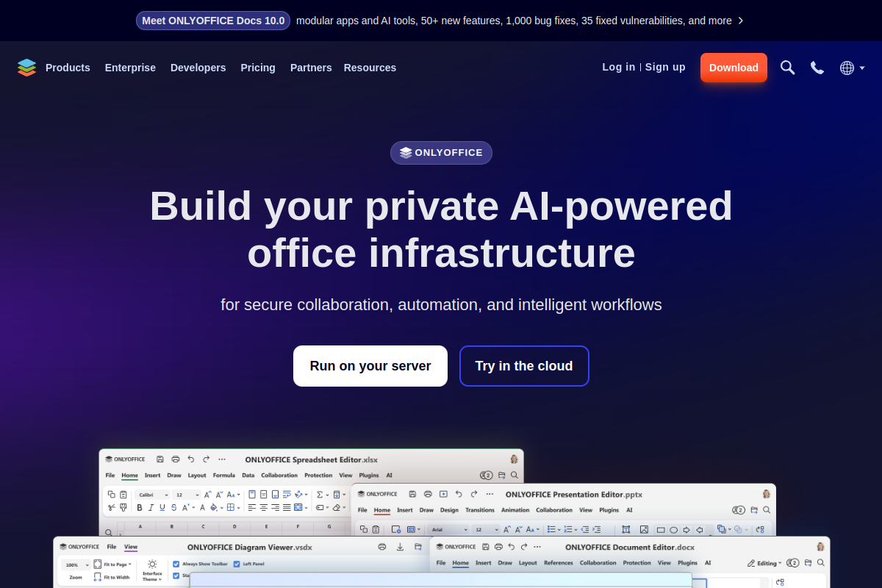
Task: Open Arial font dropdown in Presentation Editor
Action: (450, 529)
